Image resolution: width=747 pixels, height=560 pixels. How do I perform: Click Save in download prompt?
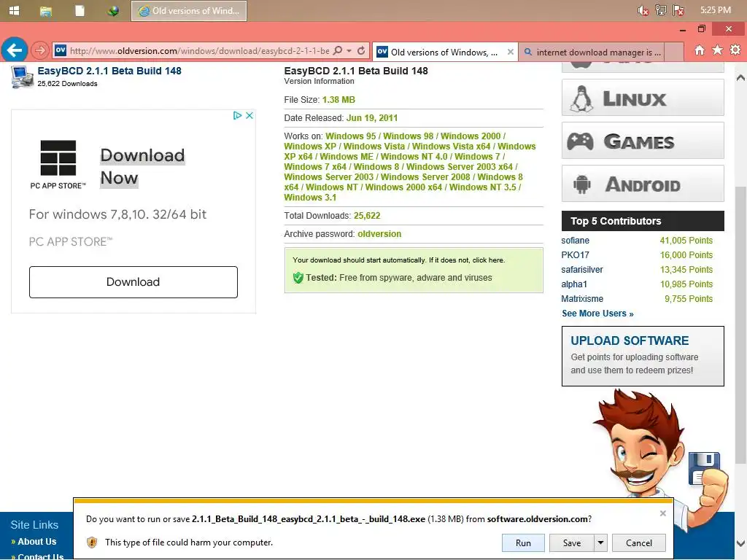click(x=572, y=542)
